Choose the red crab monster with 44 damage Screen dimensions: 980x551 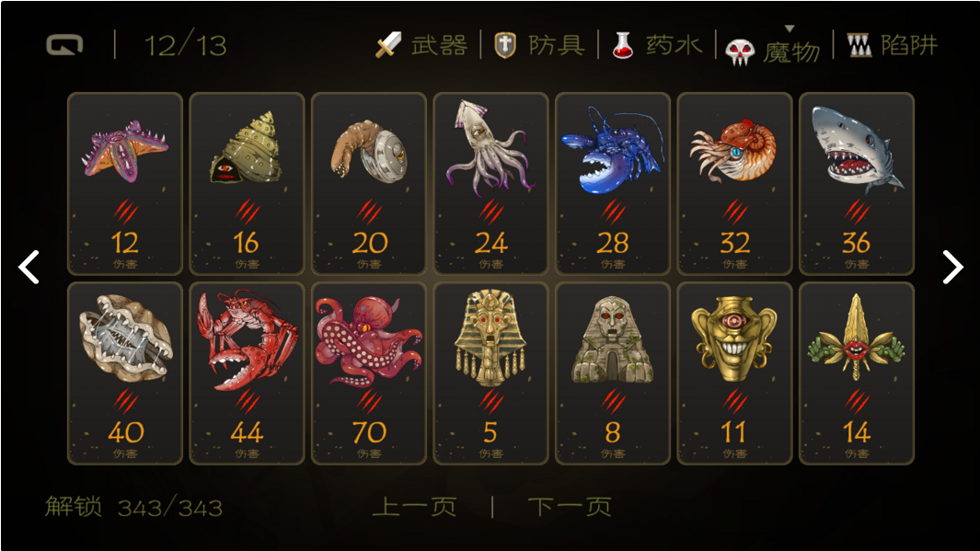[x=247, y=373]
